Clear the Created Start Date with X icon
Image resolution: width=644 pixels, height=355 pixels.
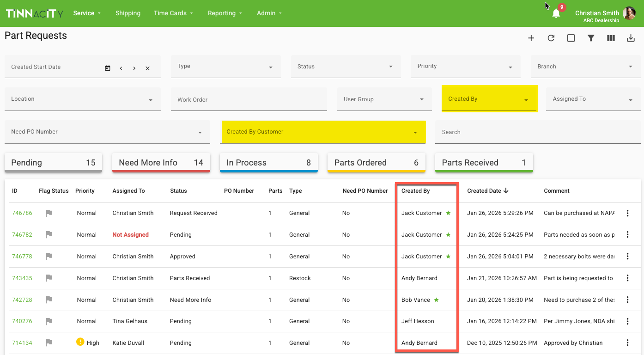click(147, 68)
